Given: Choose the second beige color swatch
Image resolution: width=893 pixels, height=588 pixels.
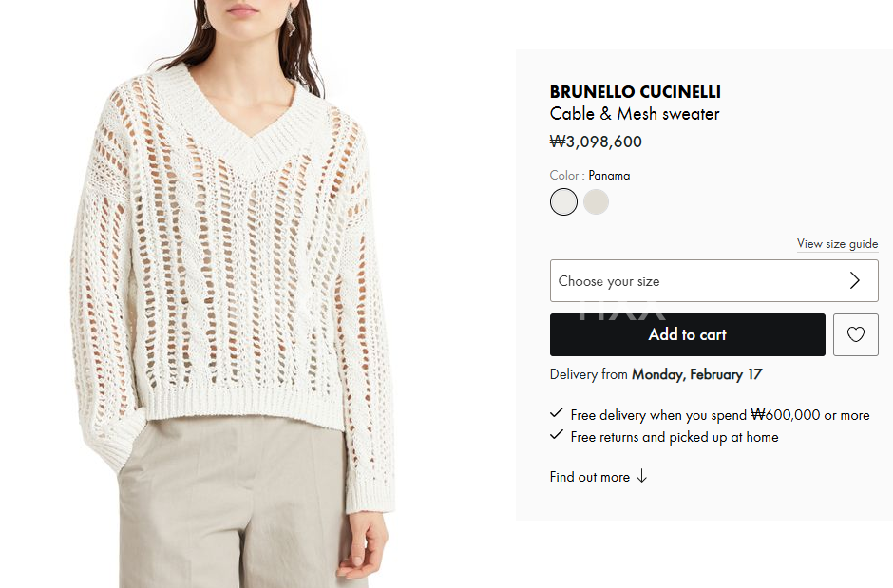Looking at the screenshot, I should pos(597,202).
